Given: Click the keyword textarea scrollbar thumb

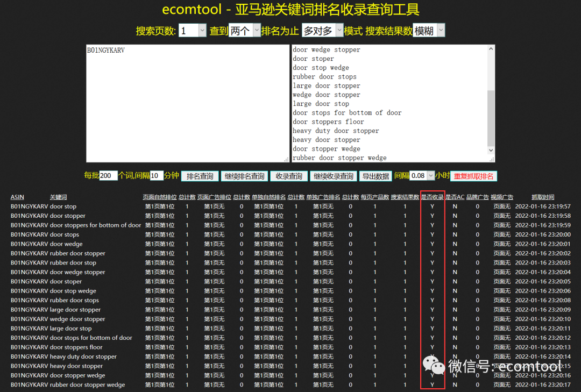Looking at the screenshot, I should [491, 118].
